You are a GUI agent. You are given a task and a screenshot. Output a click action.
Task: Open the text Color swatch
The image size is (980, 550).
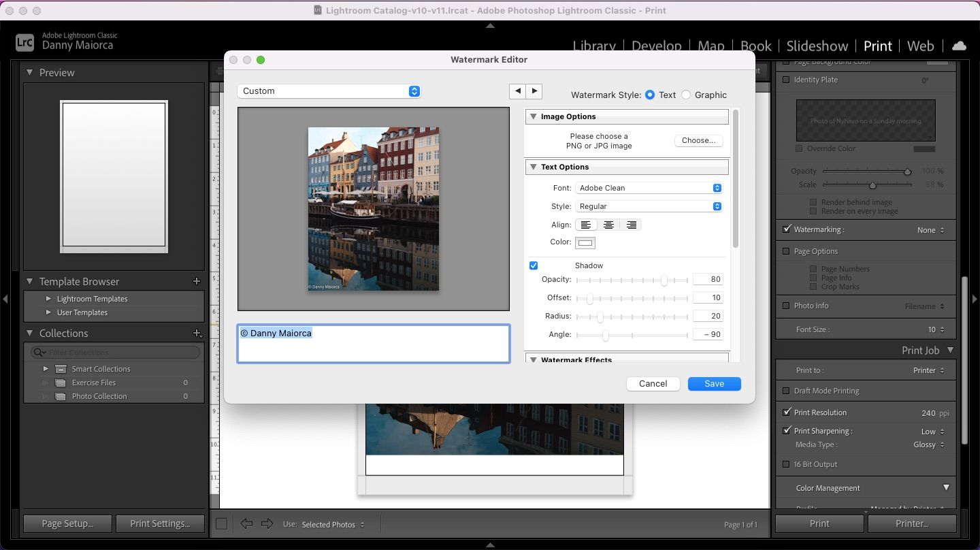[585, 242]
